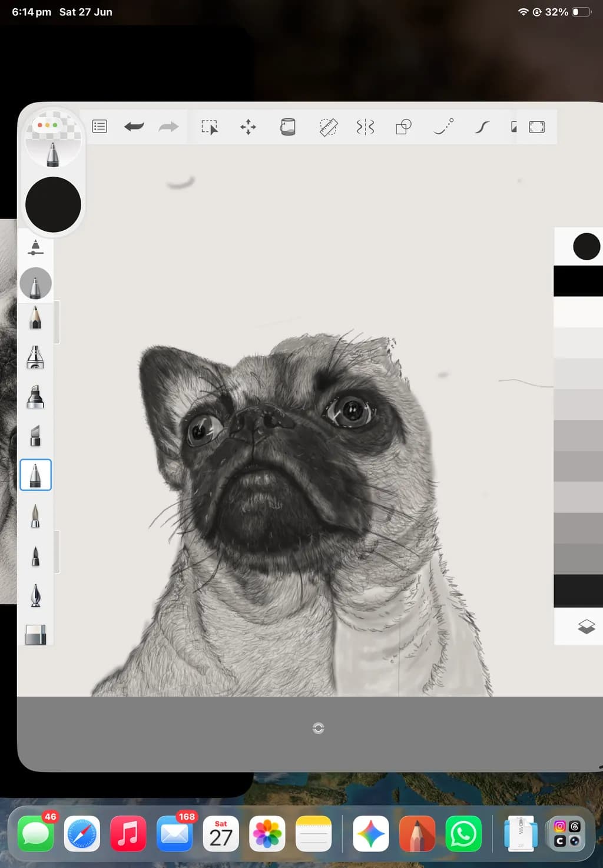Toggle full screen canvas mode
The image size is (603, 868).
click(x=536, y=127)
